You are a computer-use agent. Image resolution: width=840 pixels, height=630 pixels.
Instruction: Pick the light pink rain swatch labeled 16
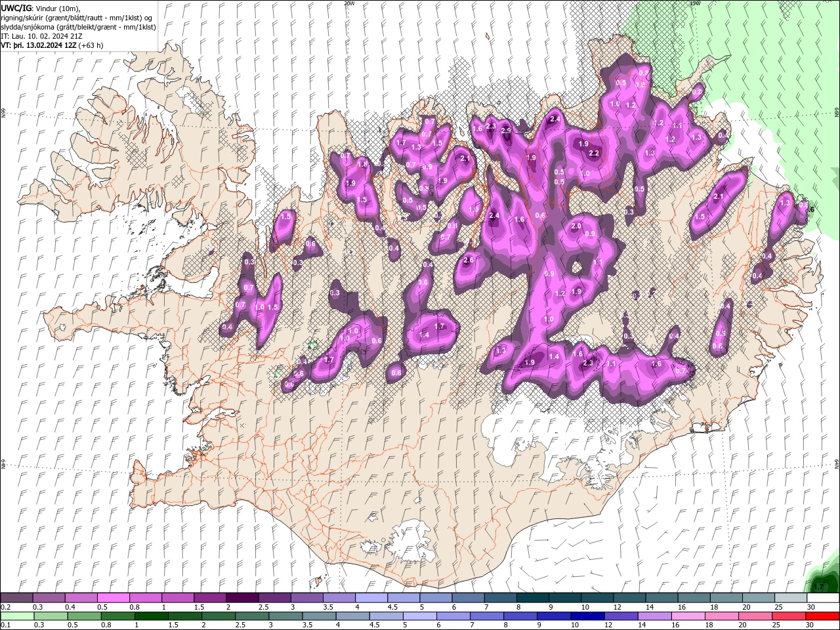click(688, 616)
